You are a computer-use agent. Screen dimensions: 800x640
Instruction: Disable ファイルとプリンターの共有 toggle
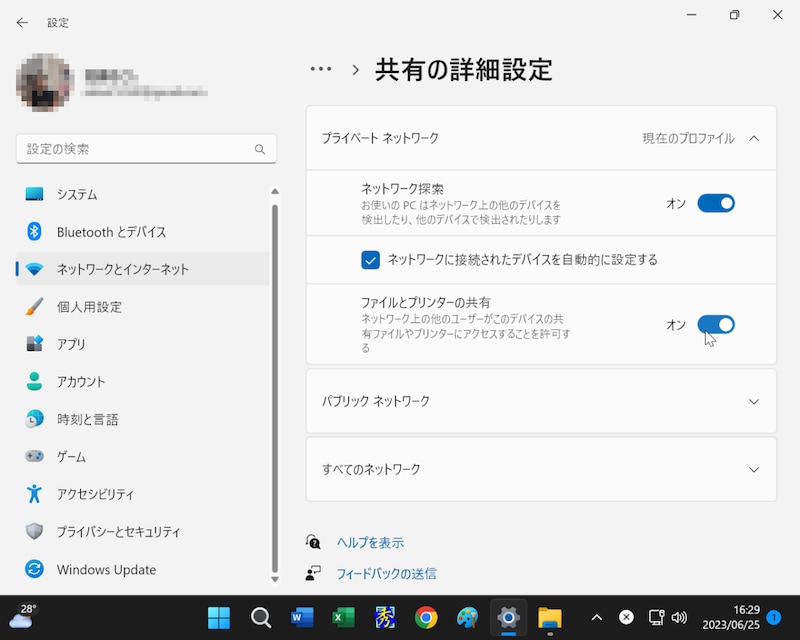point(716,324)
